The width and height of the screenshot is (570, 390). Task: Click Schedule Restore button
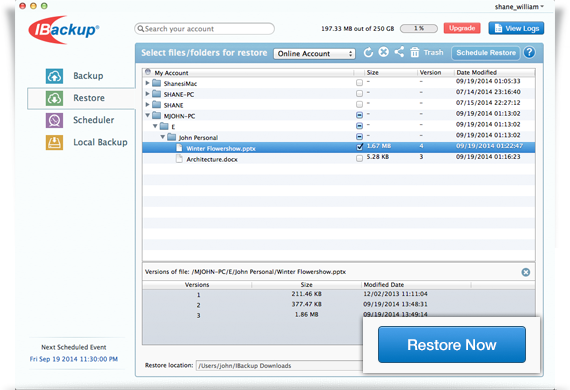coord(486,53)
